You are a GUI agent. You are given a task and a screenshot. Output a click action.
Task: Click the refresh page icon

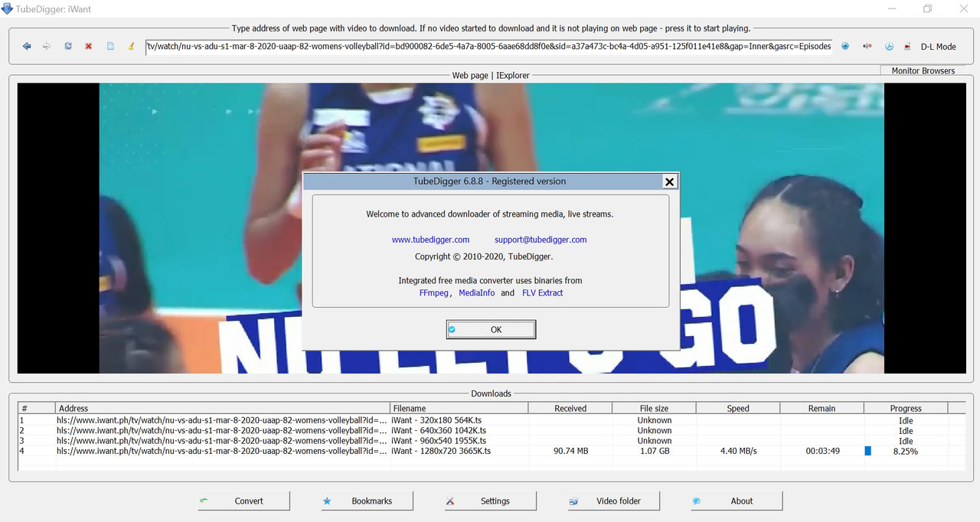(x=68, y=47)
